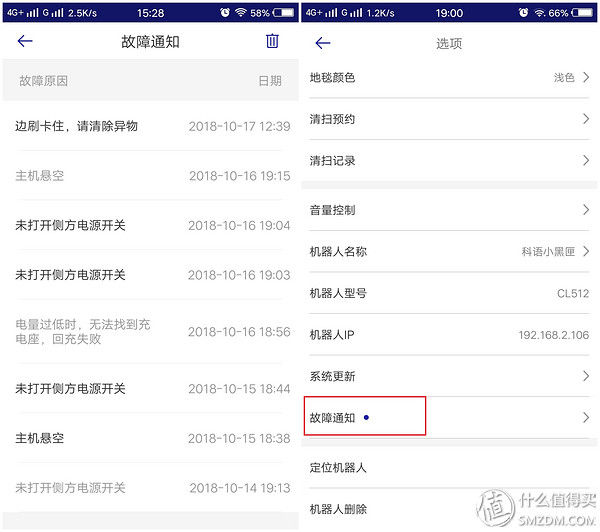Select fault 边刷卡住,请清除异物
This screenshot has height=532, width=600.
click(150, 126)
